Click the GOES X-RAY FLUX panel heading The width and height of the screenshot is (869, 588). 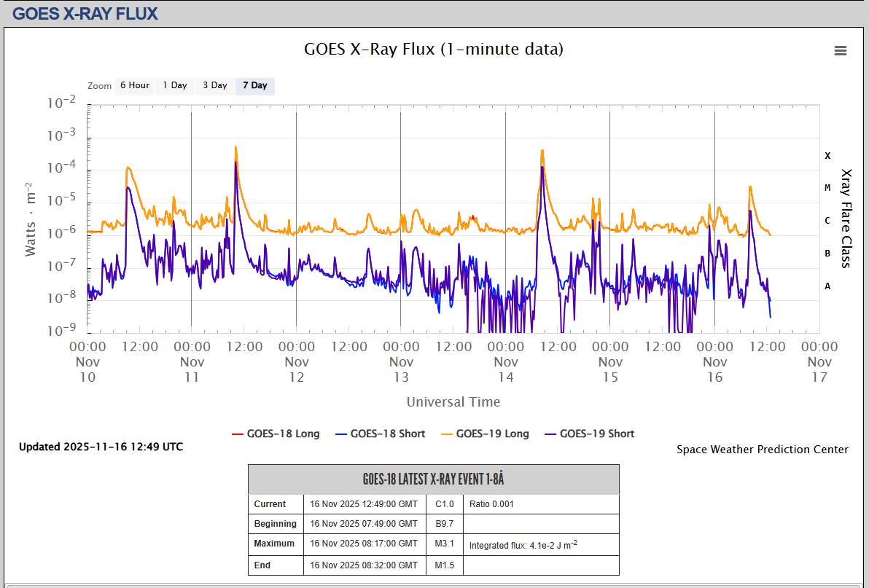tap(85, 13)
